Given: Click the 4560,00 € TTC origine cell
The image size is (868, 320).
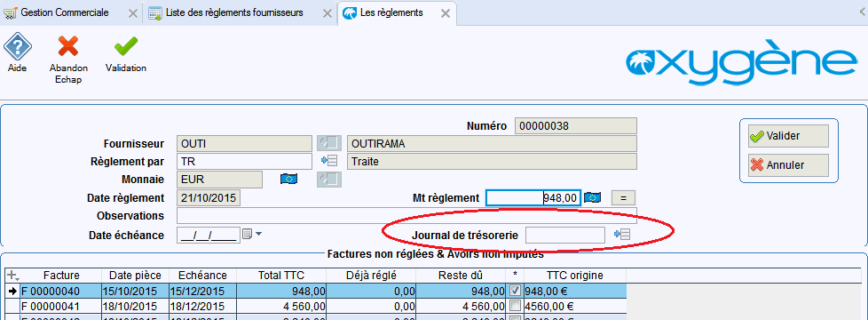Looking at the screenshot, I should tap(574, 306).
